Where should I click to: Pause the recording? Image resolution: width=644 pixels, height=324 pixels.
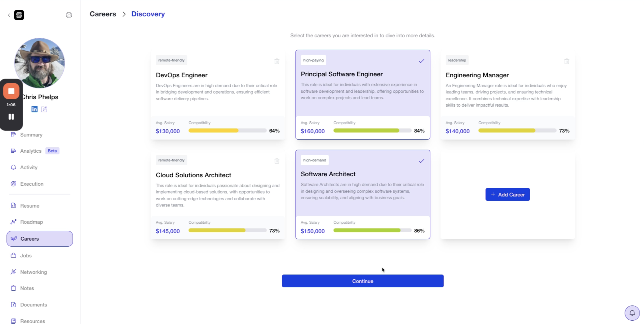[11, 117]
